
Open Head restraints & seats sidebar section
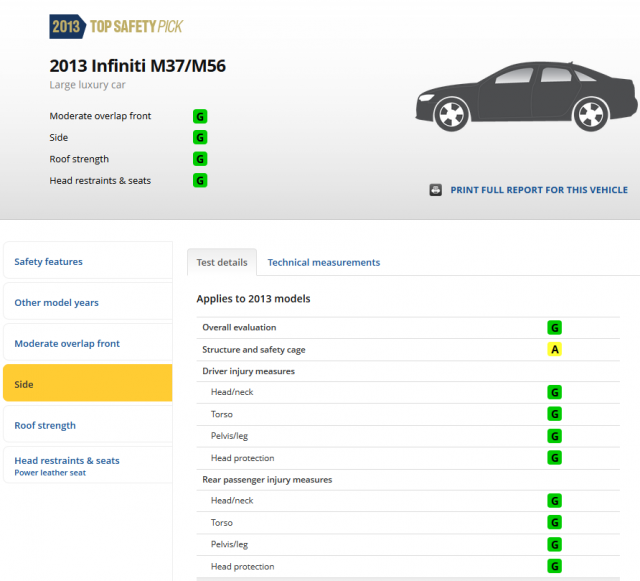pyautogui.click(x=67, y=461)
